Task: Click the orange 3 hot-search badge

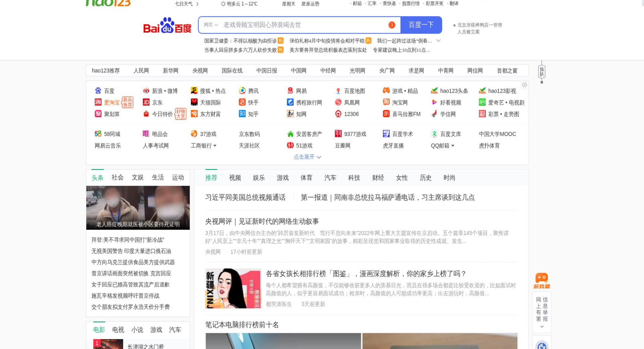Action: tap(392, 25)
